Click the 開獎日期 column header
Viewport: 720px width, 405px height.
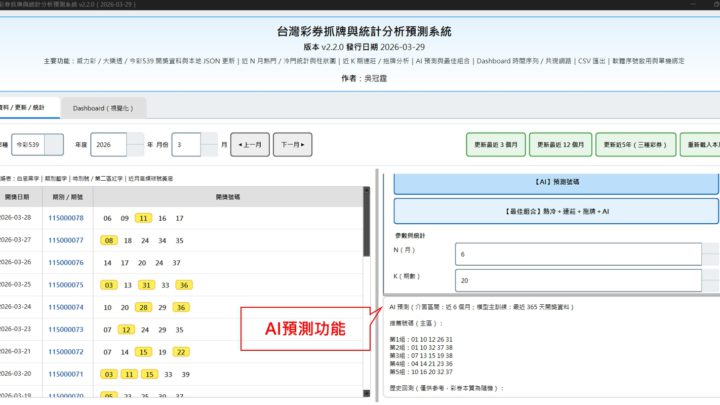click(x=19, y=196)
